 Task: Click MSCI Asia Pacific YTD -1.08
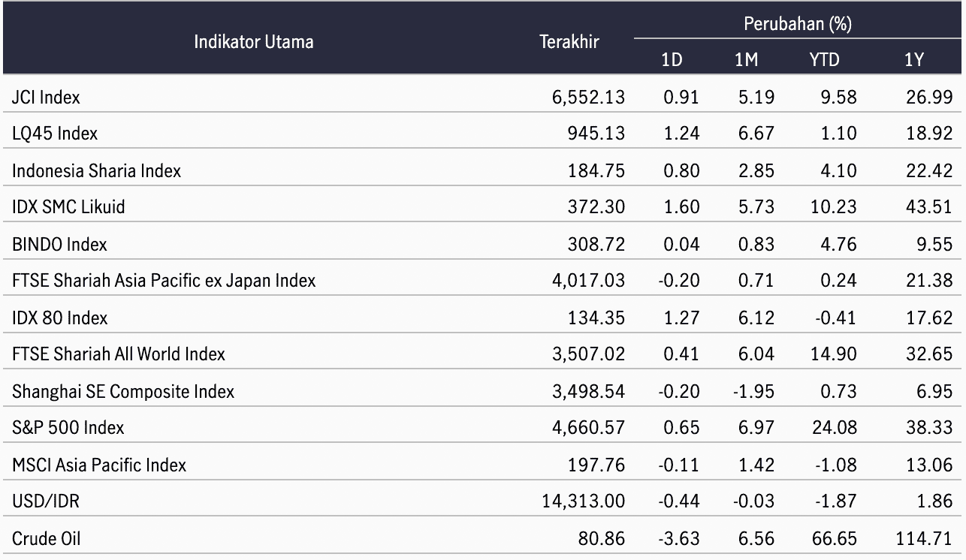pos(837,465)
